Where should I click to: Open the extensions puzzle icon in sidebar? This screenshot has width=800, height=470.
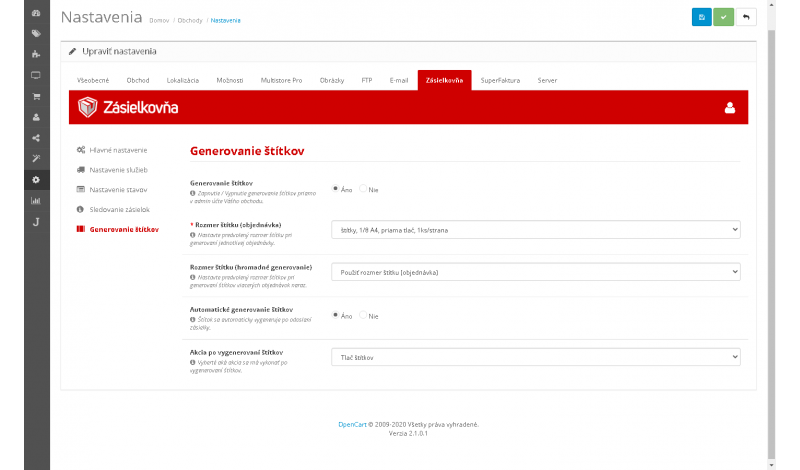36,54
